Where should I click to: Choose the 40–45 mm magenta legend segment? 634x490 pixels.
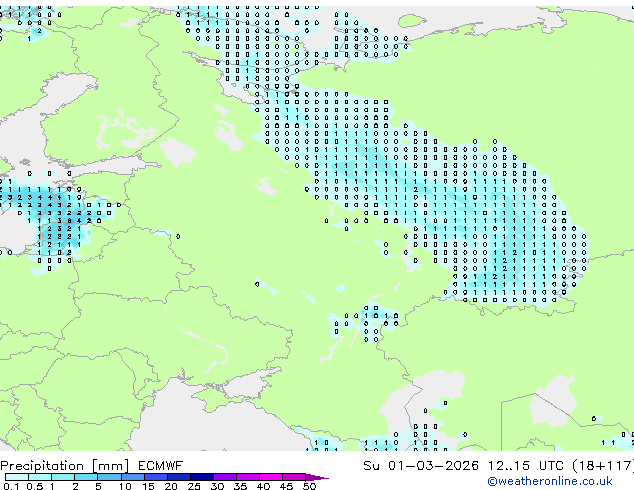(271, 477)
